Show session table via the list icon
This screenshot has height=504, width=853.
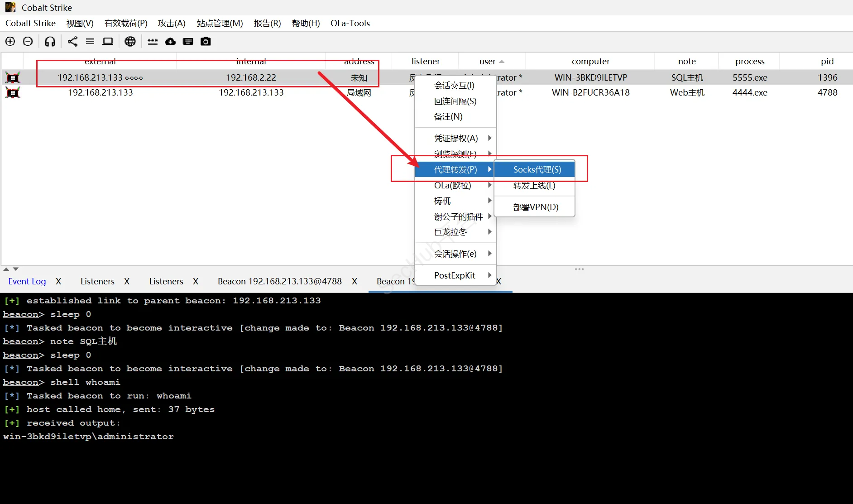(90, 42)
